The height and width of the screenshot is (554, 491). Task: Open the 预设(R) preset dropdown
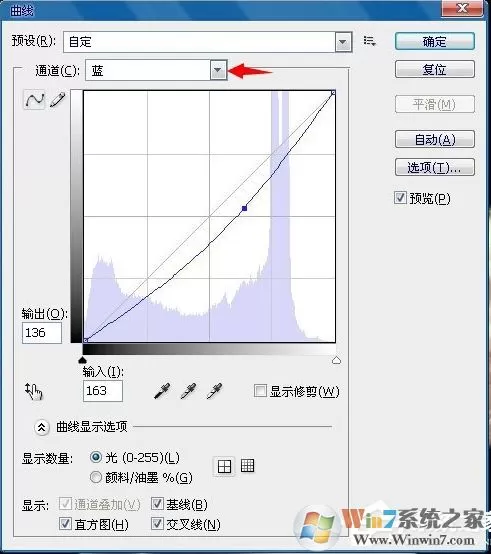(x=208, y=42)
